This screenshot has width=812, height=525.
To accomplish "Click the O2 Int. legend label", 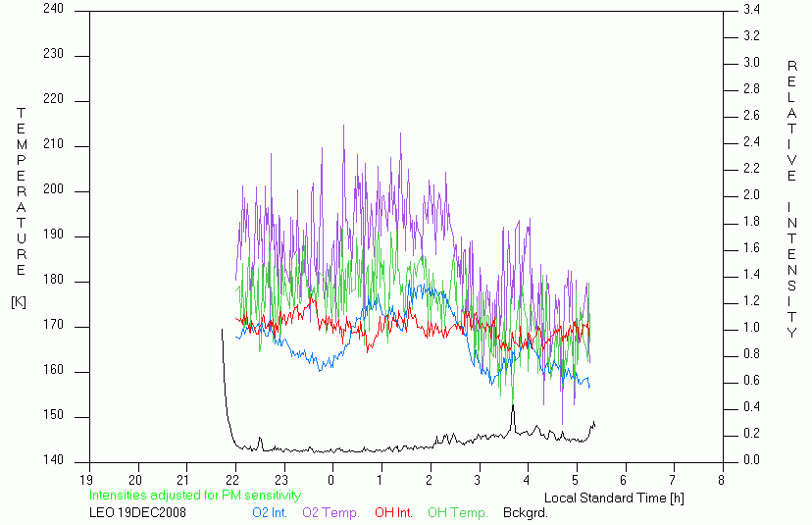I will pos(270,513).
